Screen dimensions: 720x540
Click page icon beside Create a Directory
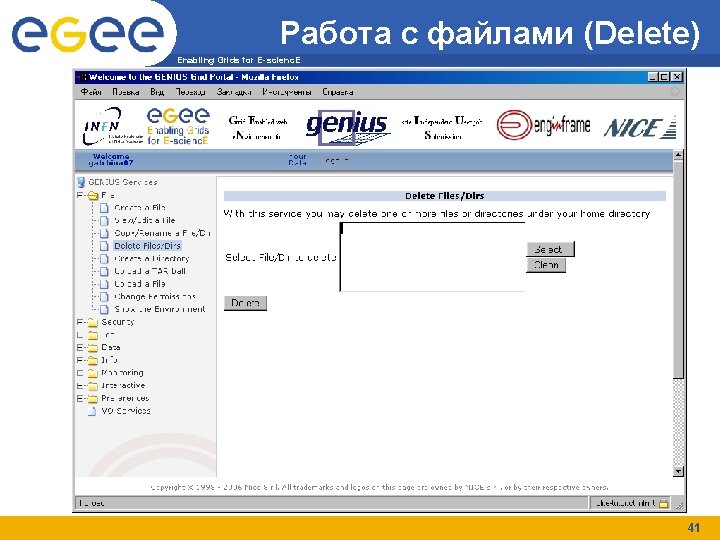tap(104, 259)
